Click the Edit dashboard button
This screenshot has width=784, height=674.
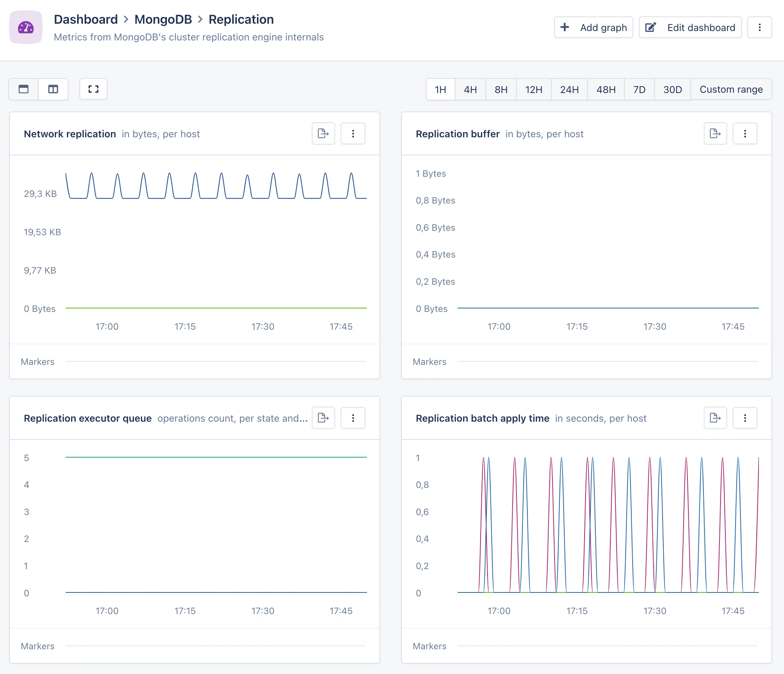(x=690, y=27)
